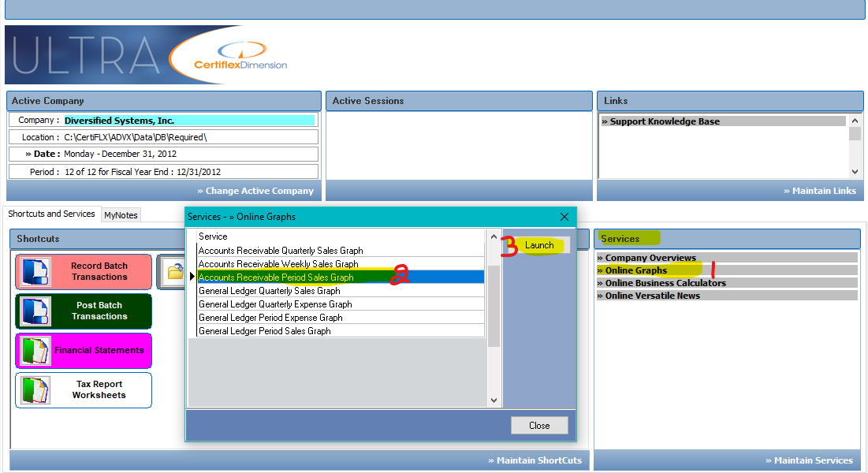Click Maintain Links link

tap(820, 191)
